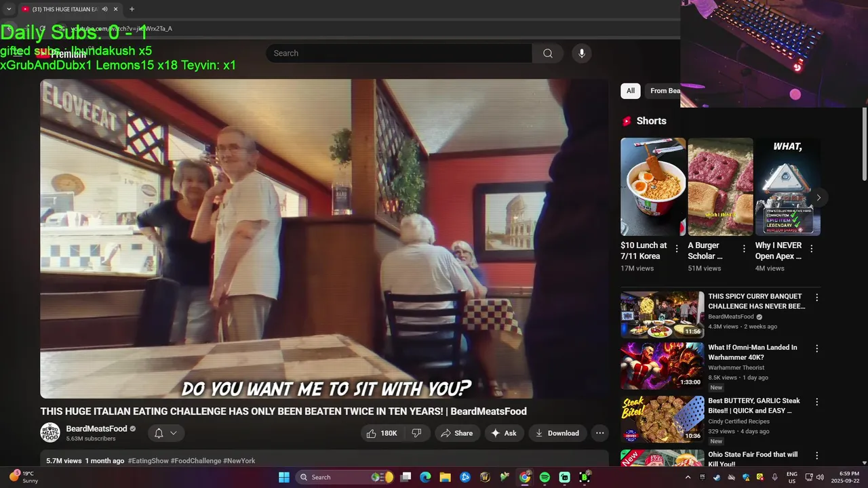Expand the notification options chevron beside bell

coord(174,433)
